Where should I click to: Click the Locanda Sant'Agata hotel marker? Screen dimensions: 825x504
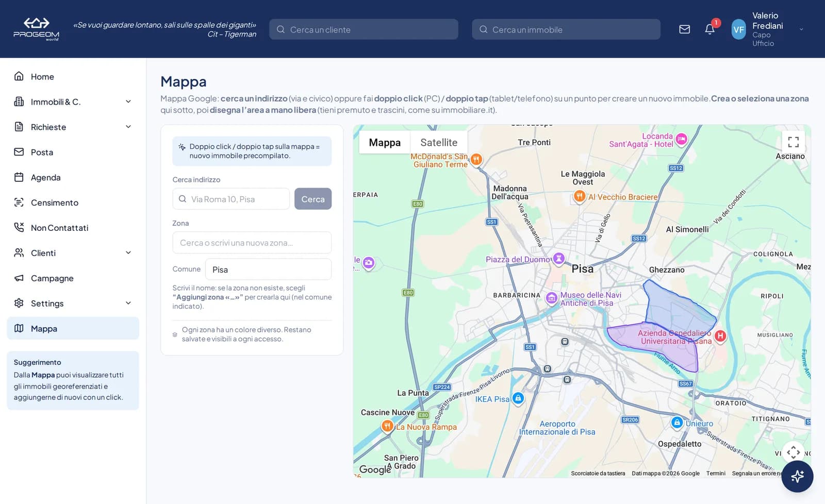(681, 139)
